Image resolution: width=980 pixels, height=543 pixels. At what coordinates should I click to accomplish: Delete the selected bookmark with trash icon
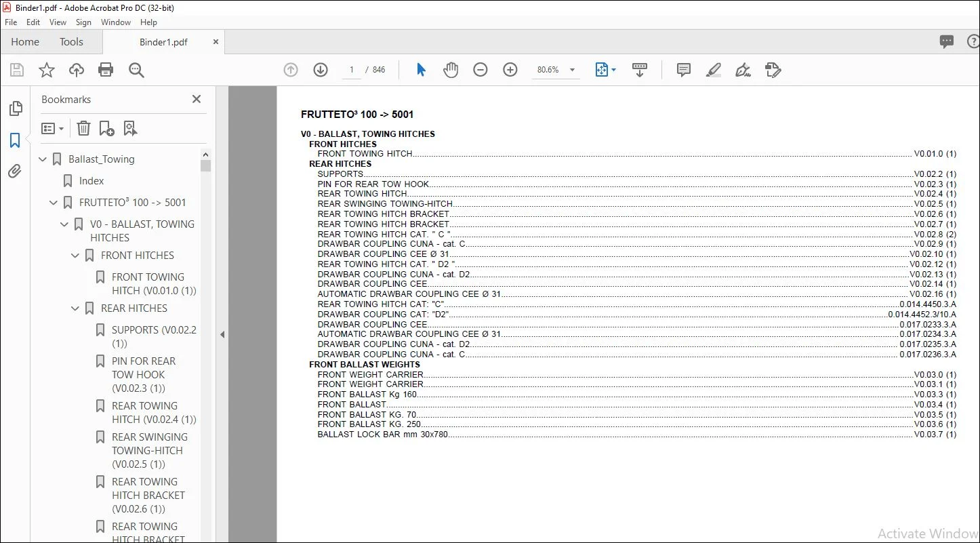[83, 128]
